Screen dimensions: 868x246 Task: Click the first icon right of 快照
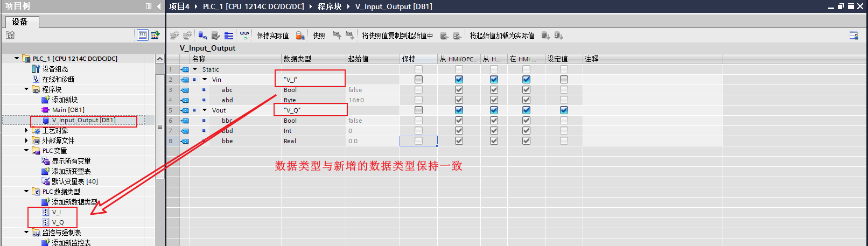(337, 36)
